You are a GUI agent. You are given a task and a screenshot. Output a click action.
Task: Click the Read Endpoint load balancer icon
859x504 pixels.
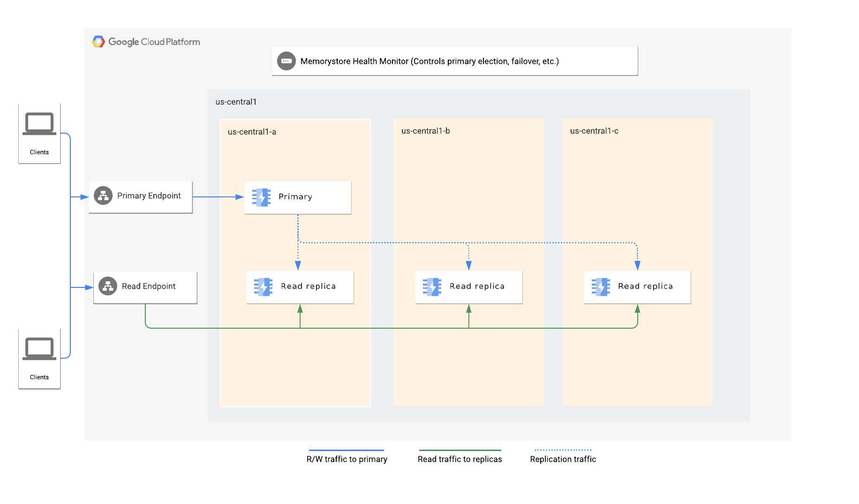[x=108, y=286]
